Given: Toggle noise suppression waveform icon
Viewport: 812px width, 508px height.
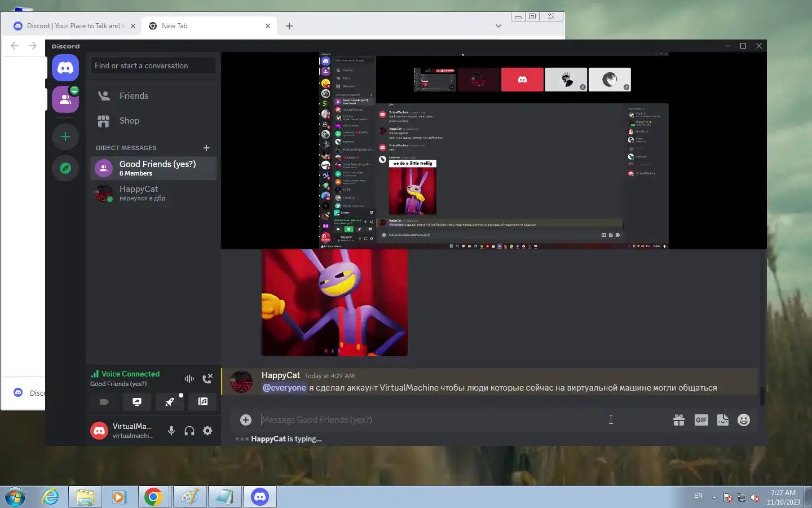Looking at the screenshot, I should coord(189,379).
